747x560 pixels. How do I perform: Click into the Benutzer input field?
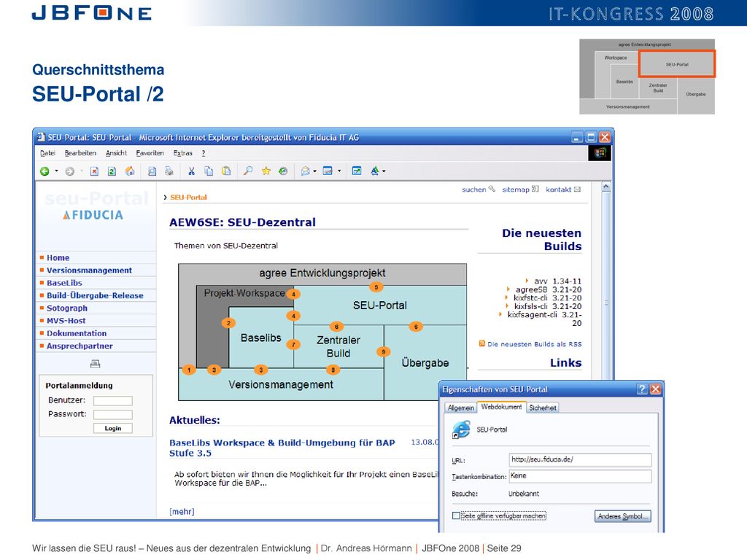[x=113, y=401]
